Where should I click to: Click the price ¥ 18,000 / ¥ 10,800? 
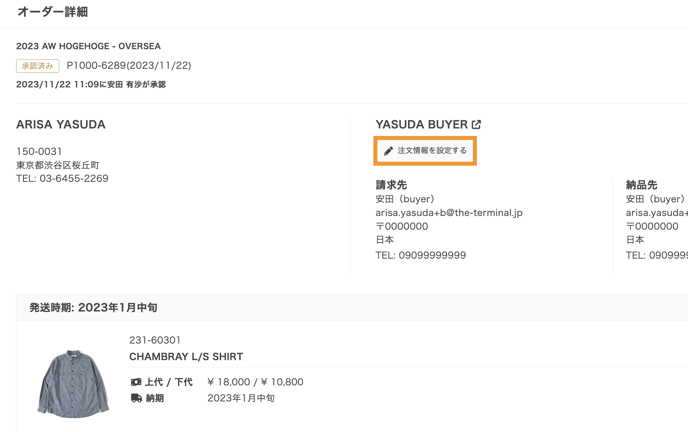(x=255, y=382)
